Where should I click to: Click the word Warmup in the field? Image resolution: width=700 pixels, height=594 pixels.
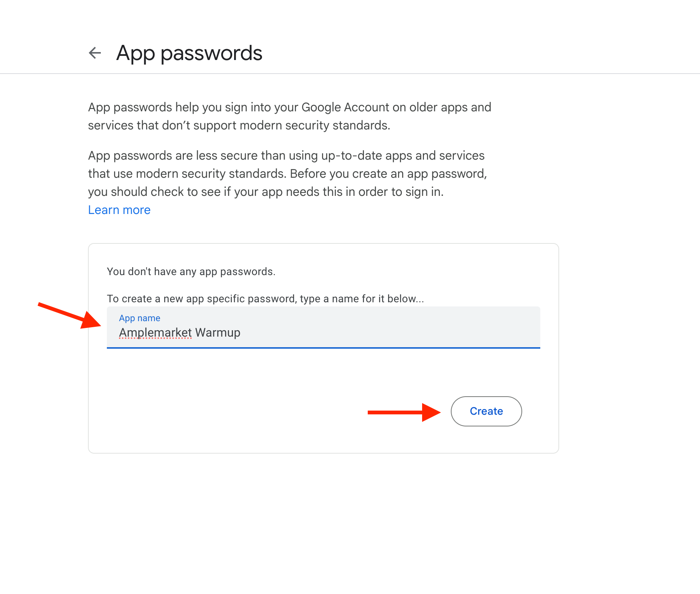click(218, 333)
